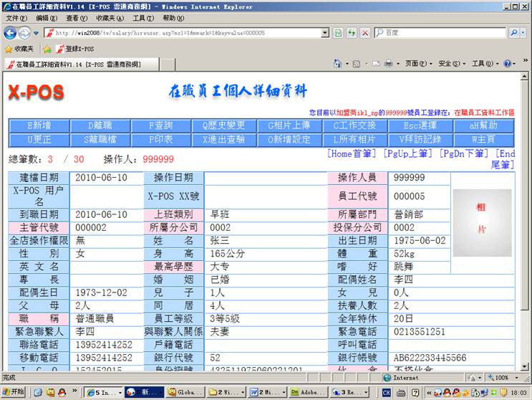Click the red stop loading icon
This screenshot has width=532, height=400.
(x=365, y=33)
